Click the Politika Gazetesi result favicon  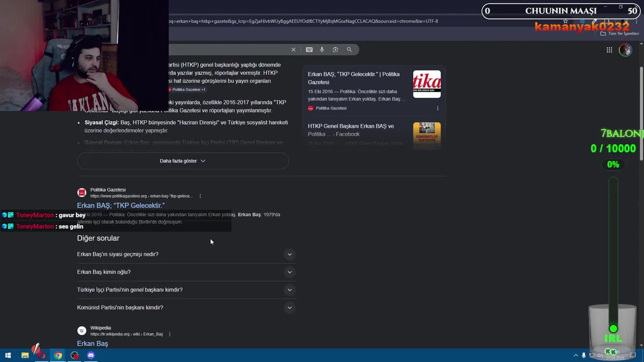pyautogui.click(x=82, y=193)
